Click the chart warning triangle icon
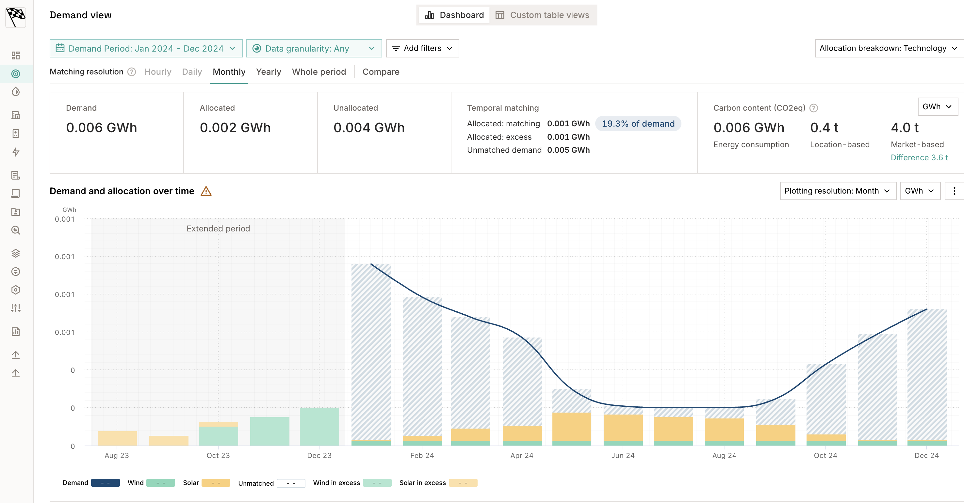 (x=206, y=191)
